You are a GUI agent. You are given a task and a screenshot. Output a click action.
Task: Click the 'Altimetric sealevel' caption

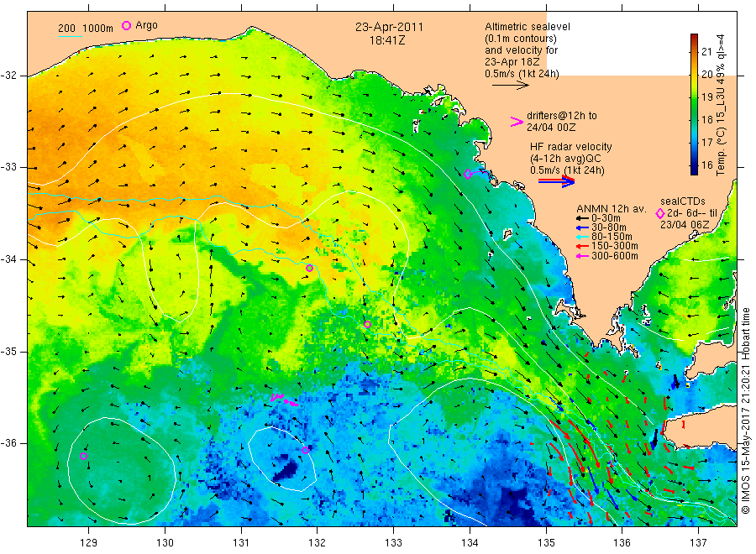click(x=528, y=27)
